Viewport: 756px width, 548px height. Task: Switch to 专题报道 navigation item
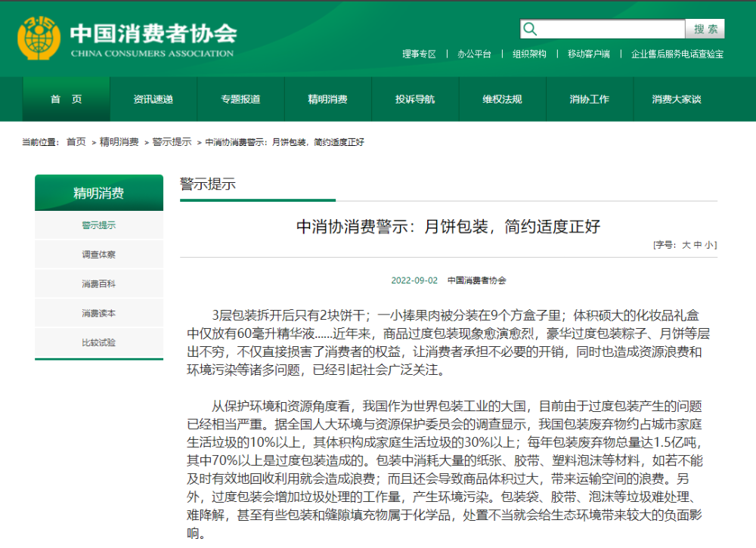coord(240,99)
